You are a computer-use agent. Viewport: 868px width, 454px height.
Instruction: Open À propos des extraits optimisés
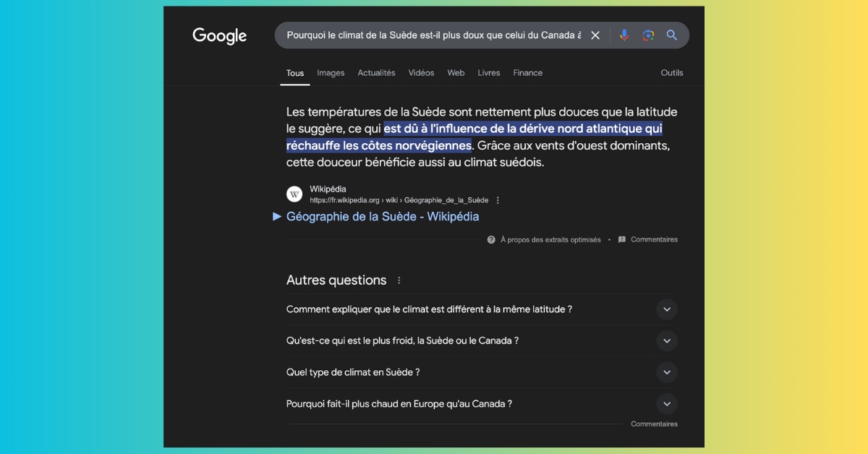click(550, 239)
